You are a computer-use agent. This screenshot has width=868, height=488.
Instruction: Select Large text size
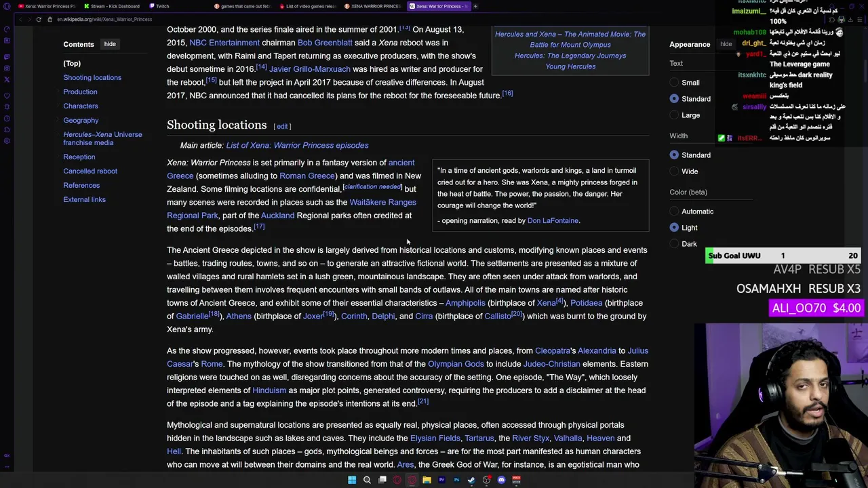coord(674,115)
